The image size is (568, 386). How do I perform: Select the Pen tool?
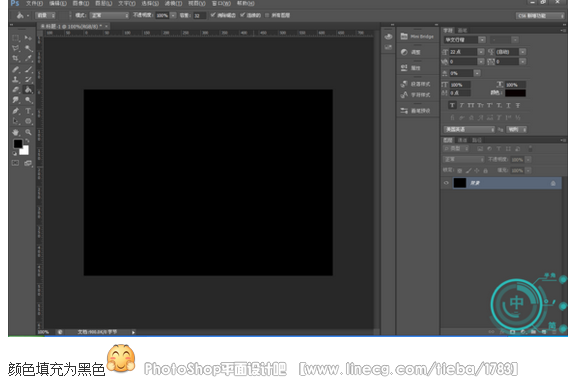(16, 111)
